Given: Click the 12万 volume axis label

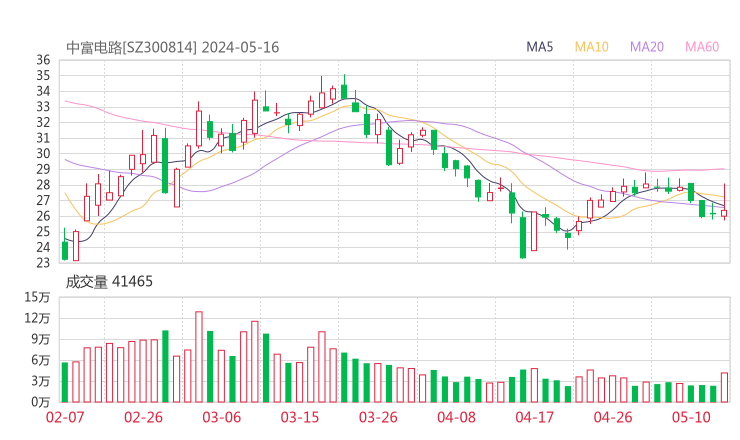Looking at the screenshot, I should click(37, 318).
